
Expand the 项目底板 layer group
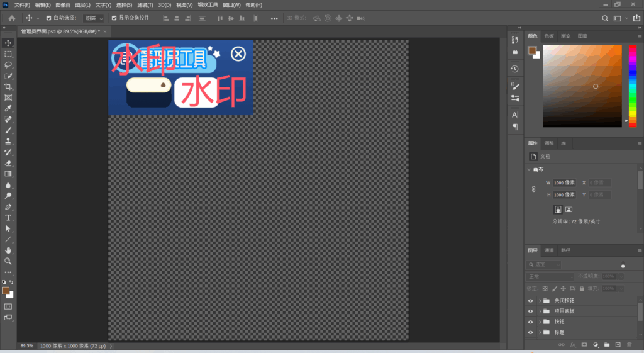pos(540,311)
